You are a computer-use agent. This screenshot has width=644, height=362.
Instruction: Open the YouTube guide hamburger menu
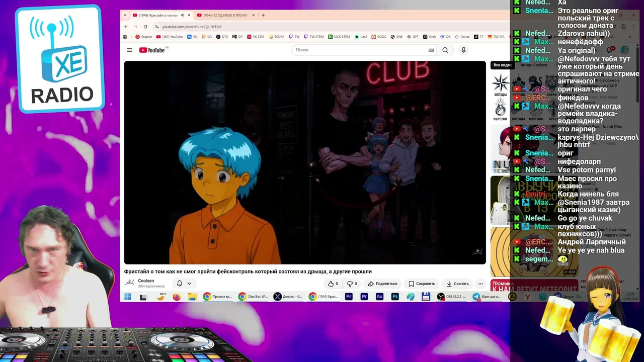(129, 50)
